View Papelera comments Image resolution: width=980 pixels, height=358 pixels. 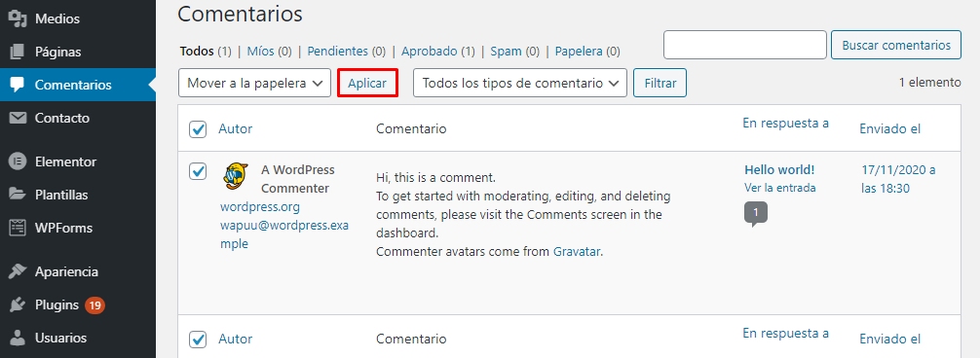[x=587, y=52]
